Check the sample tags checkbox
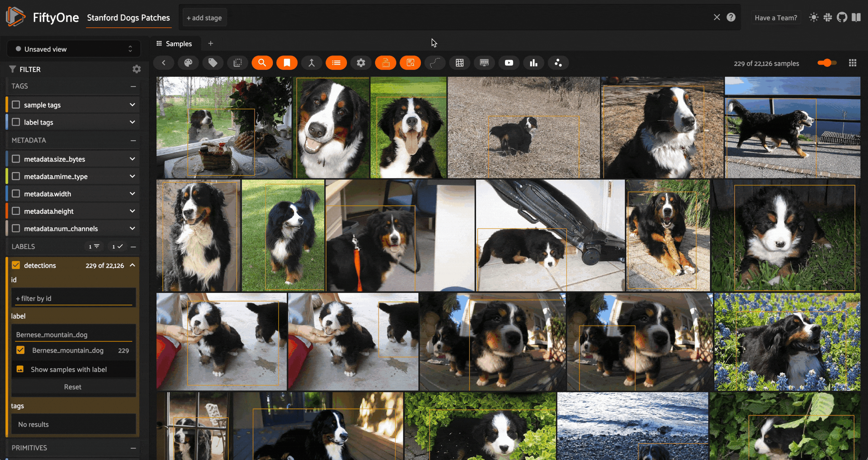This screenshot has width=868, height=460. (x=16, y=105)
